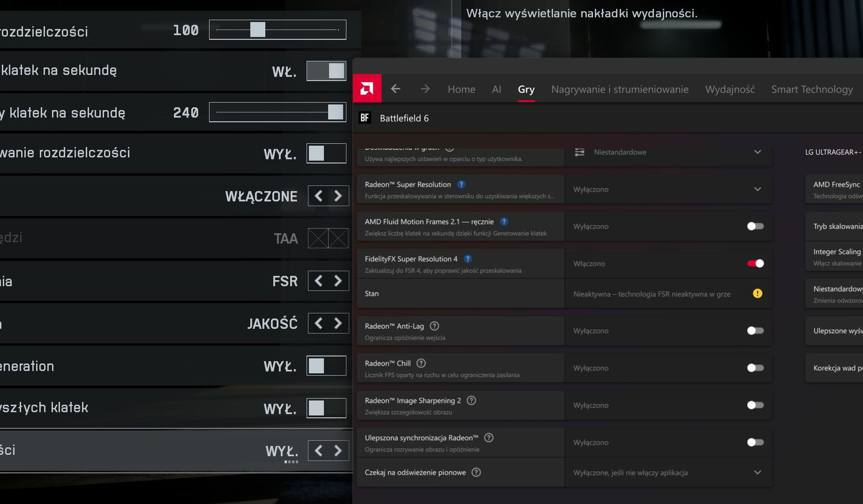Go back with the left arrow
The height and width of the screenshot is (504, 863).
[x=396, y=89]
